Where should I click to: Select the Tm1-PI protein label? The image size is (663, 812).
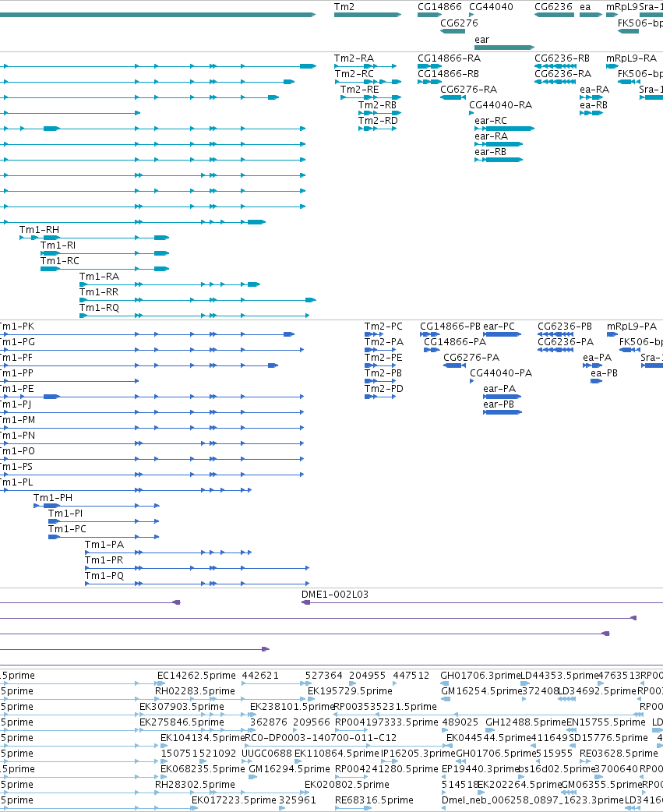point(65,514)
